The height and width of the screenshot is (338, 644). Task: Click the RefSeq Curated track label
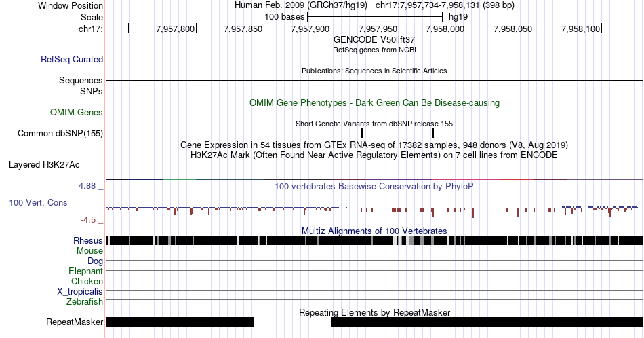71,59
